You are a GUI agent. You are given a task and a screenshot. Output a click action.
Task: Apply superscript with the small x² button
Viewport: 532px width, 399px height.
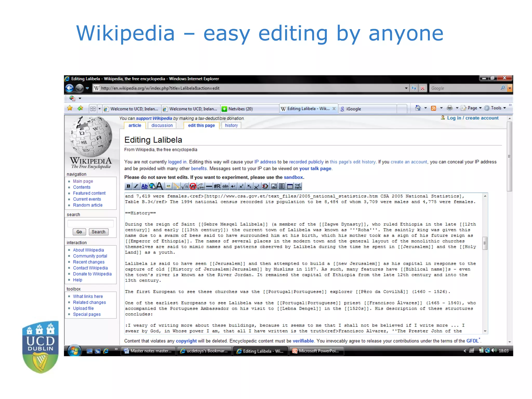241,186
